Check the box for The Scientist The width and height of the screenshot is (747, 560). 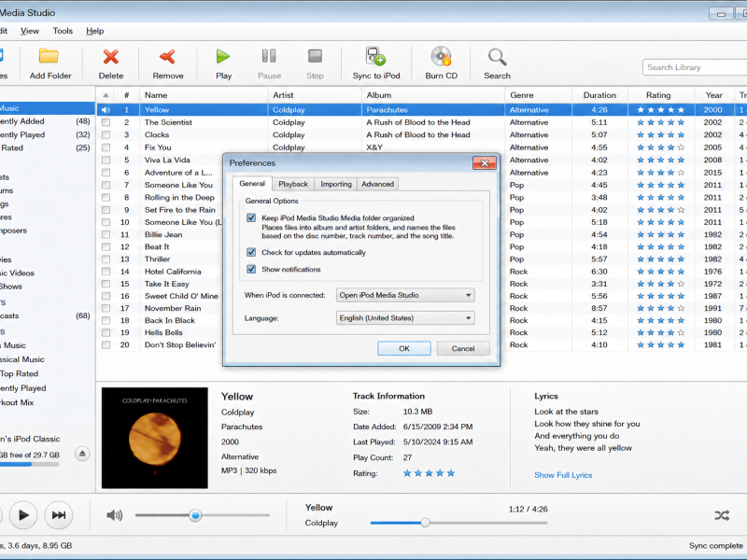pyautogui.click(x=106, y=122)
